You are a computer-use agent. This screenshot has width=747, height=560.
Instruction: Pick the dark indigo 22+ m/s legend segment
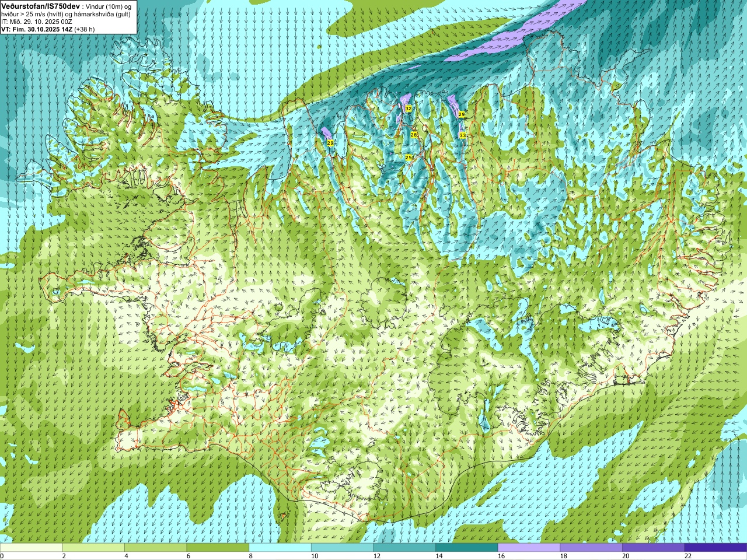[715, 548]
